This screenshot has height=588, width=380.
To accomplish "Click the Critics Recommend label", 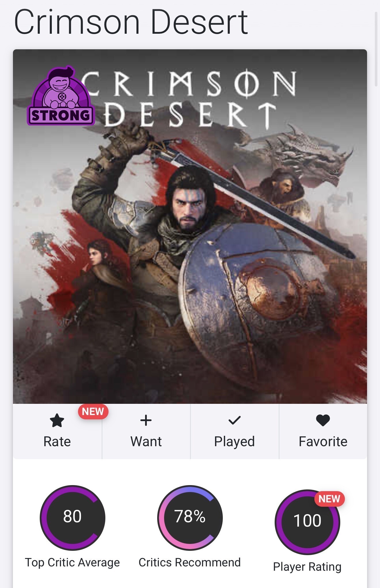I will point(190,562).
